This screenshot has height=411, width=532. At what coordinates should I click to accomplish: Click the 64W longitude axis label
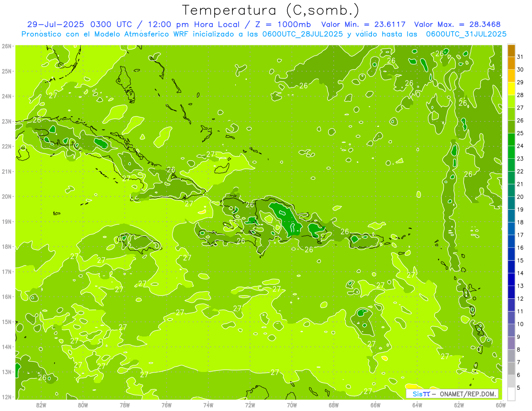(x=417, y=405)
